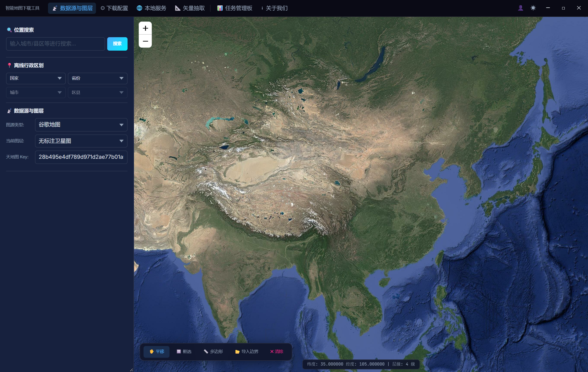588x372 pixels.
Task: Zoom in the map with plus button
Action: pyautogui.click(x=145, y=28)
